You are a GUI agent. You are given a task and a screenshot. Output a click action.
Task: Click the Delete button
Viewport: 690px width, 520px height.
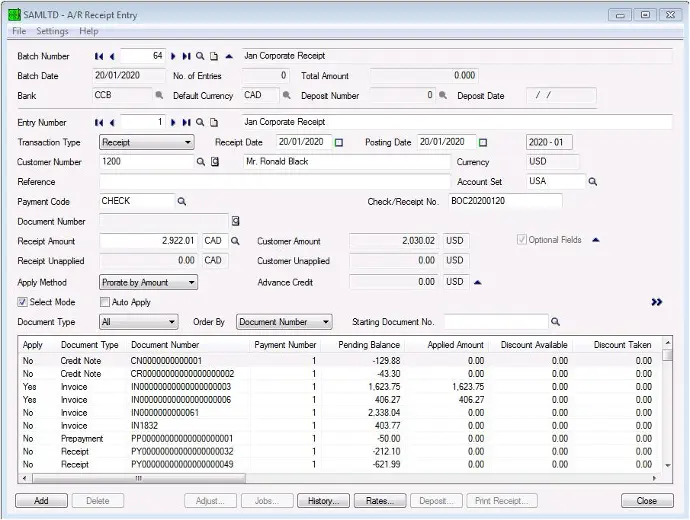[x=98, y=501]
